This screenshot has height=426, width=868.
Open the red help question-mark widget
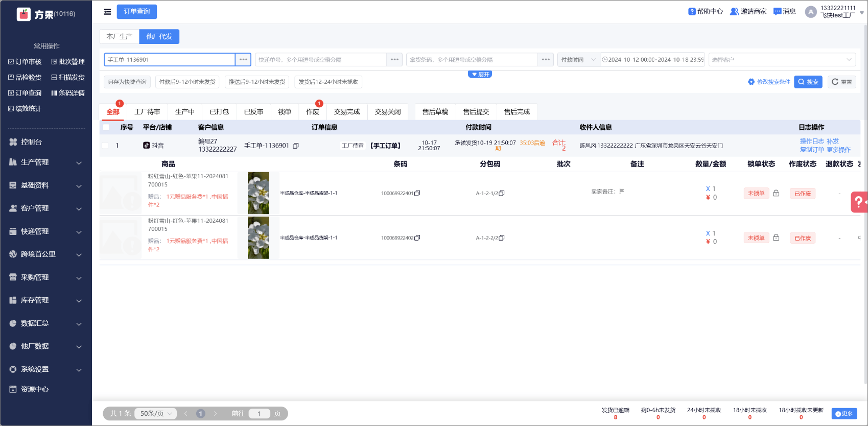point(859,201)
